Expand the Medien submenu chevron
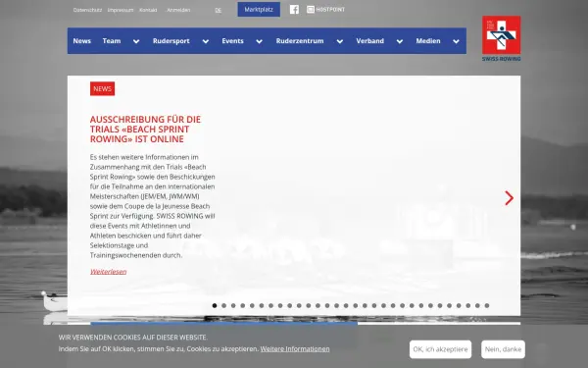Viewport: 588px width, 368px height. (456, 41)
